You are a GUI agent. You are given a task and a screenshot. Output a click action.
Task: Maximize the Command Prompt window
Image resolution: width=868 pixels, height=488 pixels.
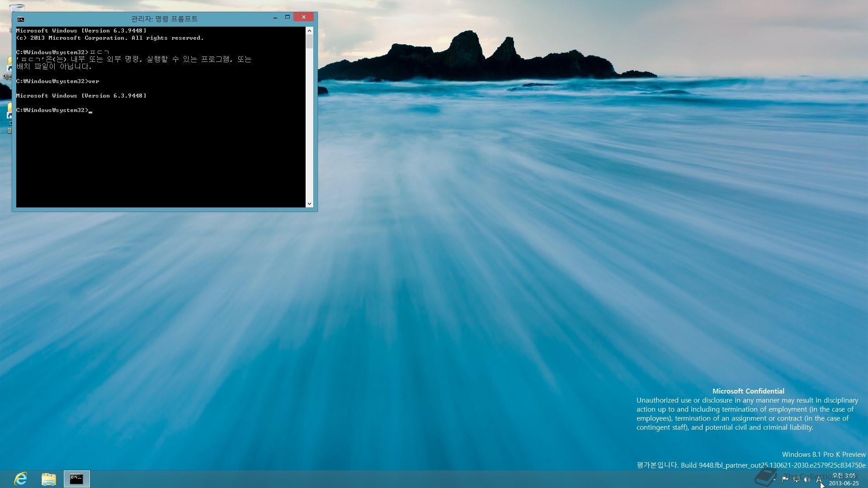click(x=287, y=17)
